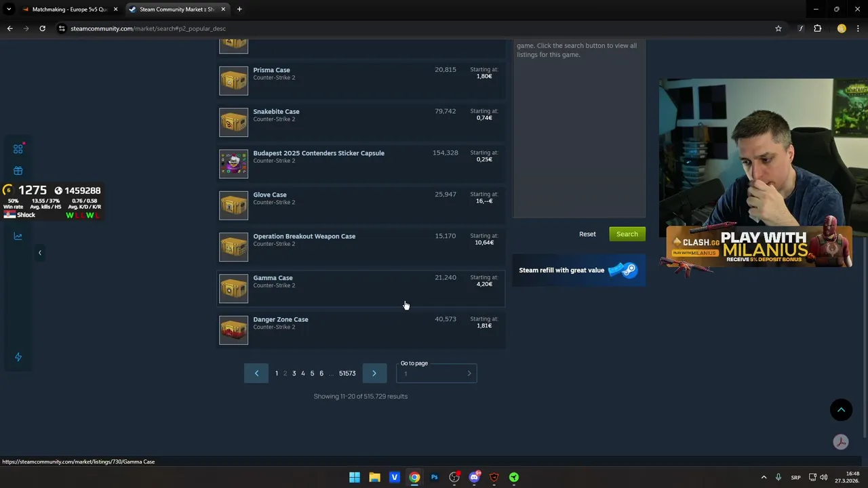Click the green Search button
Viewport: 868px width, 488px height.
(627, 234)
